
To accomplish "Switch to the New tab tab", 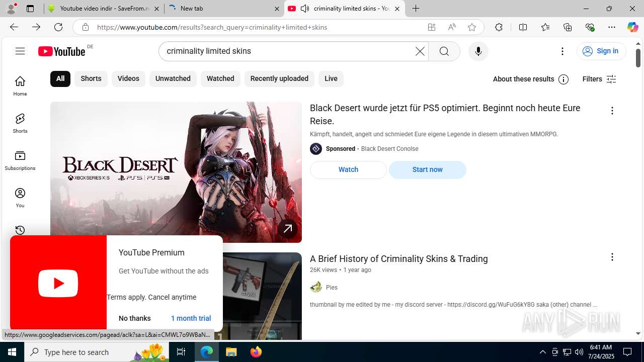I will 224,9.
